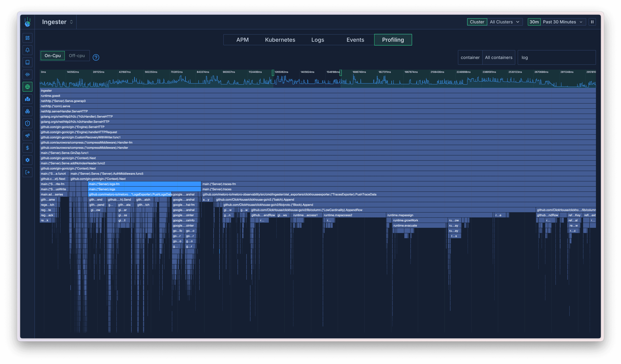Screen dimensions: 621x364
Task: Open the dashboards grid icon in sidebar
Action: coord(27,38)
